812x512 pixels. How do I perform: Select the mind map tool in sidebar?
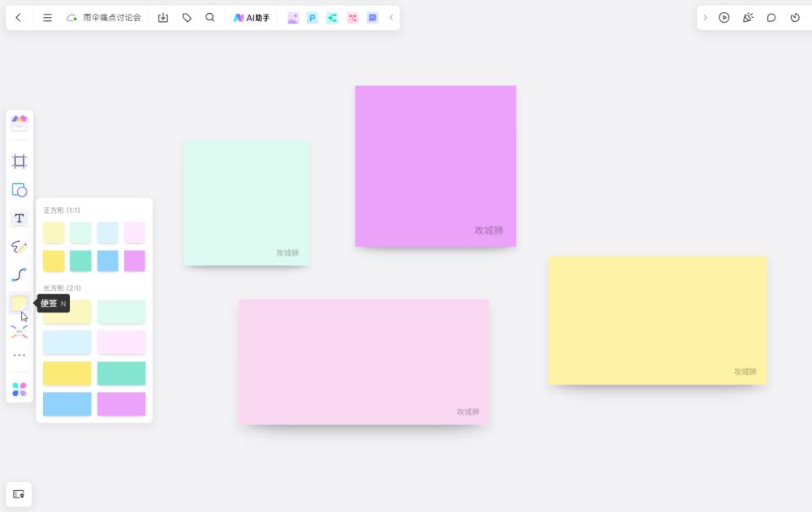(19, 331)
